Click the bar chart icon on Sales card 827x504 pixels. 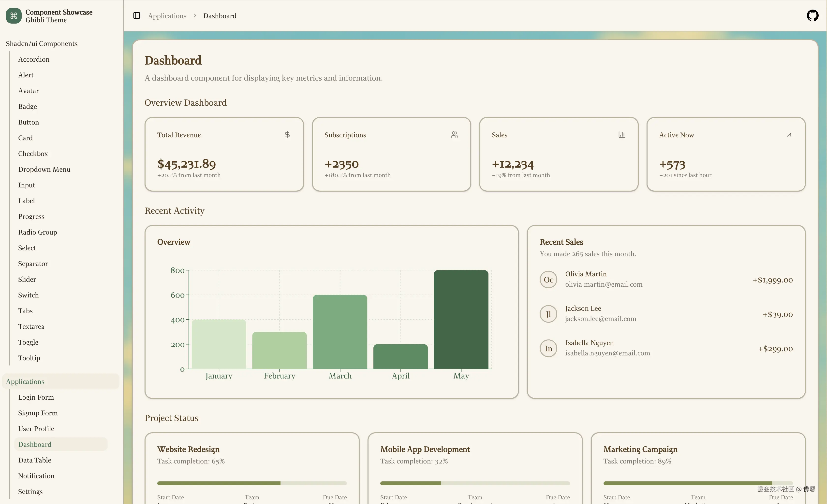pos(621,135)
